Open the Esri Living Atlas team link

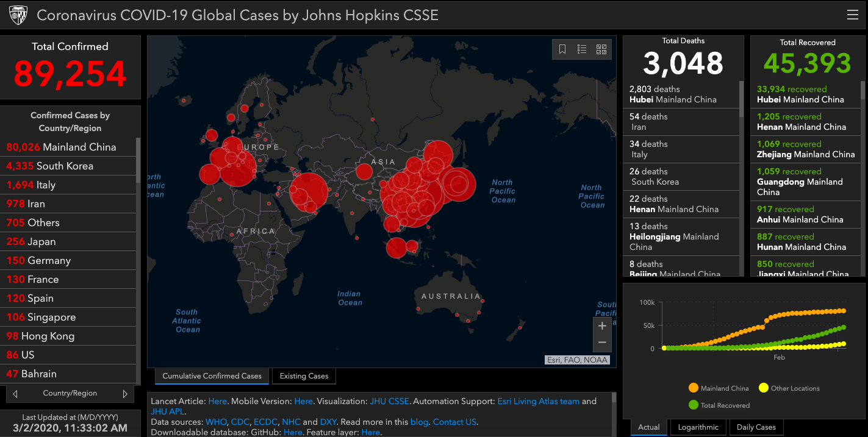[x=538, y=401]
